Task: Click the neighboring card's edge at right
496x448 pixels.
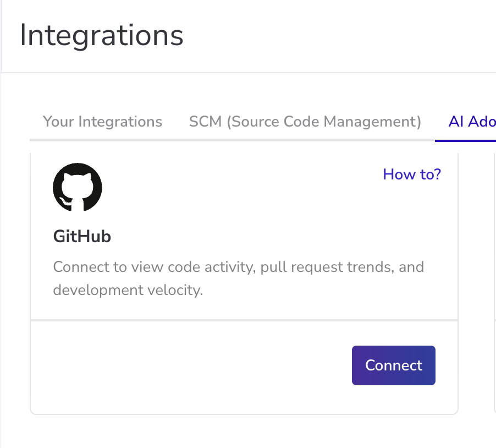Action: 494,275
